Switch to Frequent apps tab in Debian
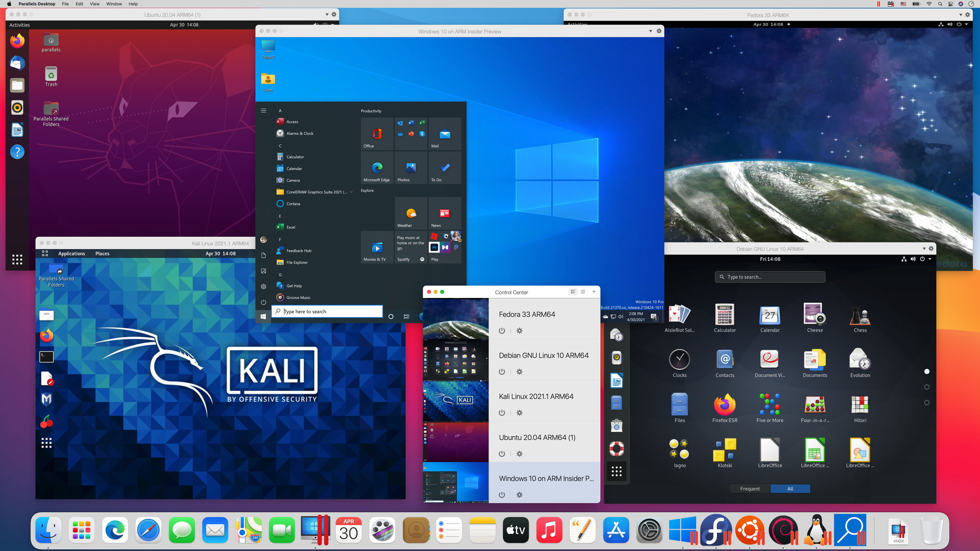The height and width of the screenshot is (551, 980). pyautogui.click(x=750, y=489)
